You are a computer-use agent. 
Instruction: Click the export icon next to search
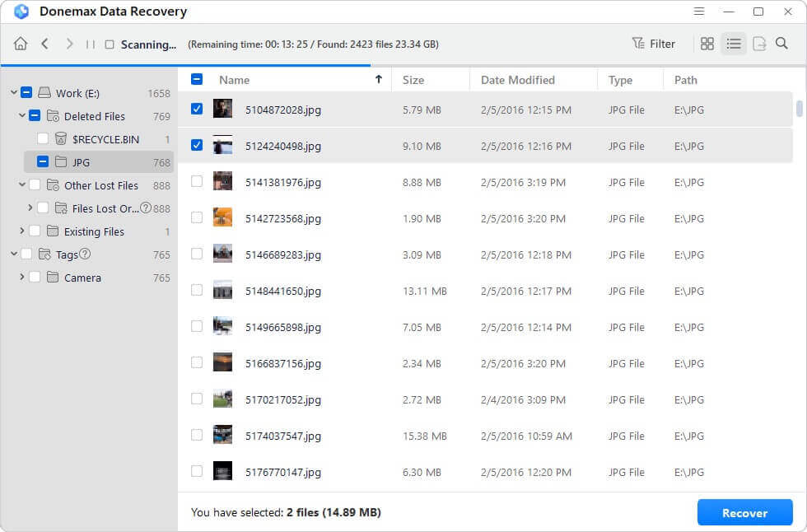(x=758, y=44)
